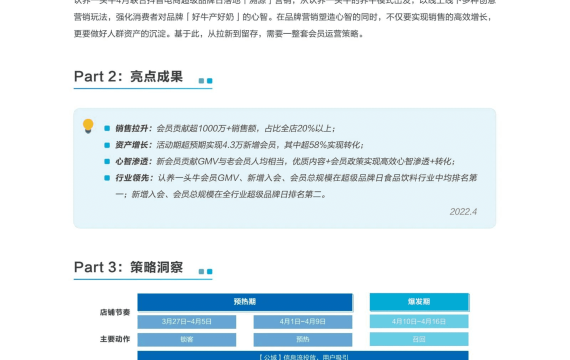
Task: Select the Part 2: 亮点成果 heading
Action: [x=128, y=76]
